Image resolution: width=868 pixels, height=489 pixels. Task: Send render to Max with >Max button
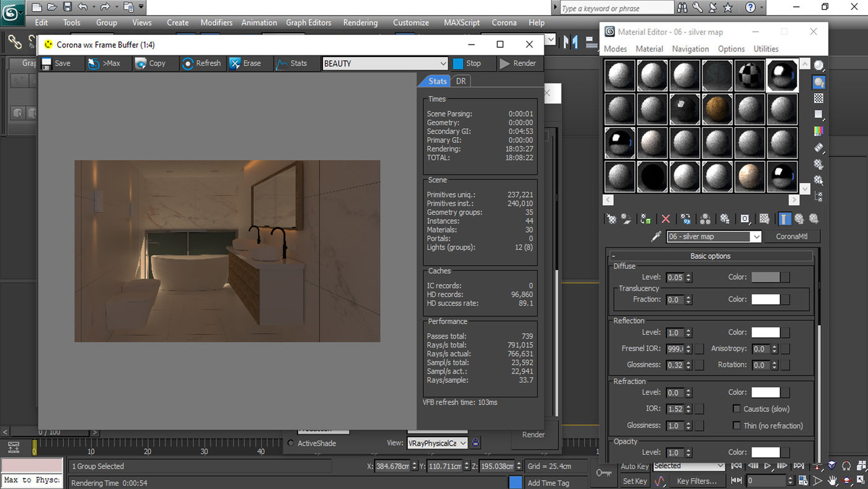pos(104,63)
